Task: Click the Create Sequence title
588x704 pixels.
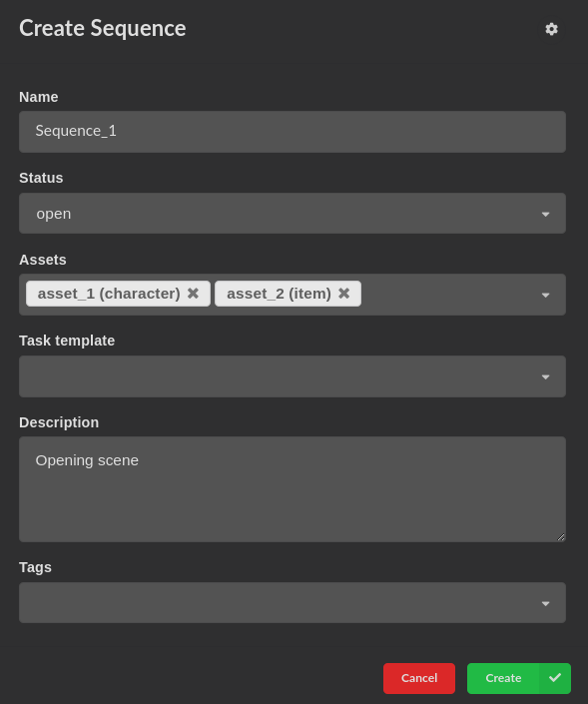Action: coord(103,28)
